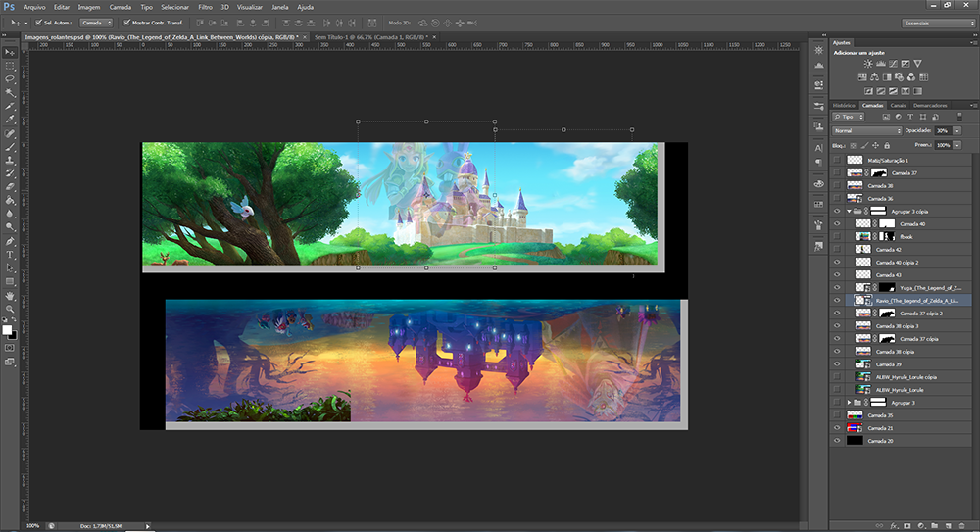
Task: Select the Zoom tool in the toolbox
Action: coord(10,309)
